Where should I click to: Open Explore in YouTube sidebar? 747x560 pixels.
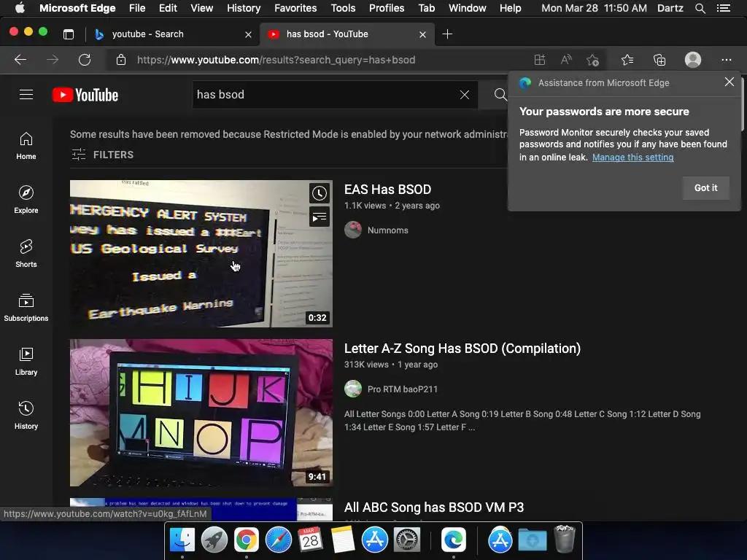pos(26,200)
